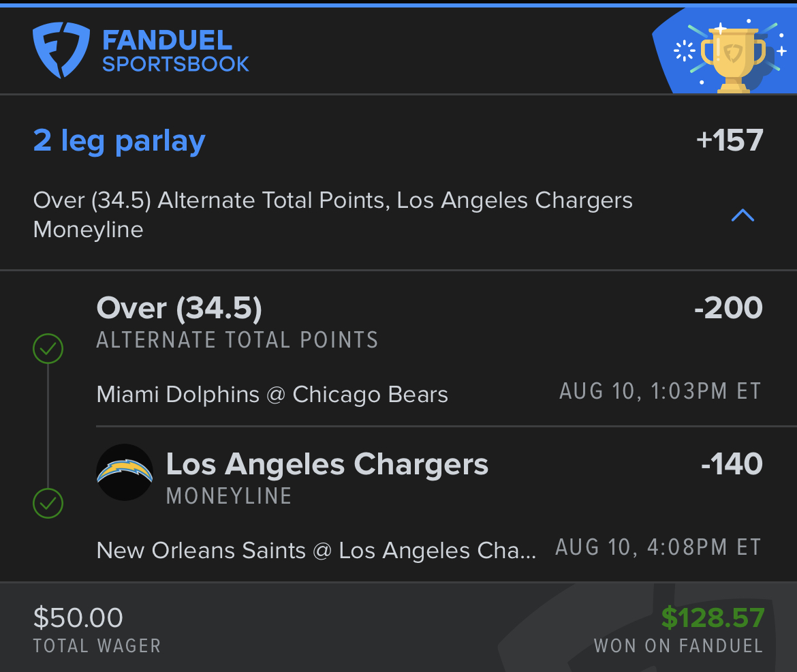Image resolution: width=797 pixels, height=672 pixels.
Task: Tap the gold trophy icon
Action: (x=734, y=58)
